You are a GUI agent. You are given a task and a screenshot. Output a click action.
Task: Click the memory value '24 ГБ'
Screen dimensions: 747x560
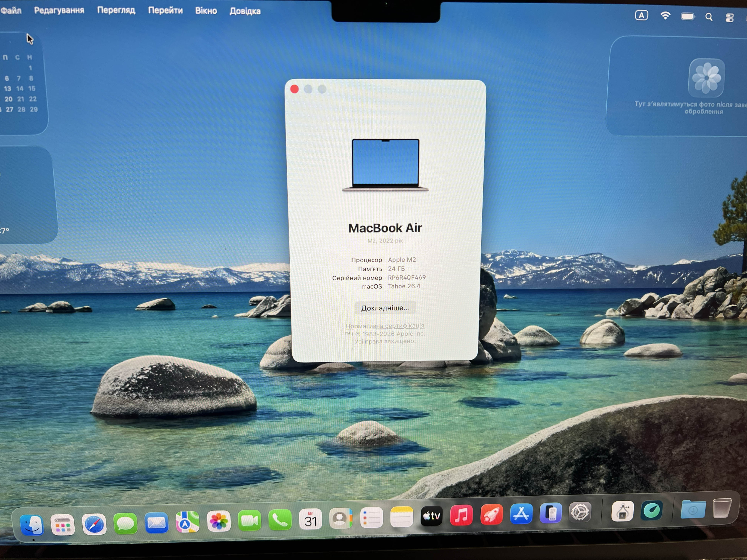point(396,269)
